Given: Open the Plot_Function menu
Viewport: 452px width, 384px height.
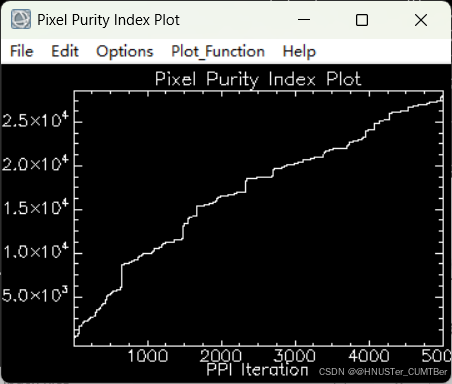Looking at the screenshot, I should (218, 52).
